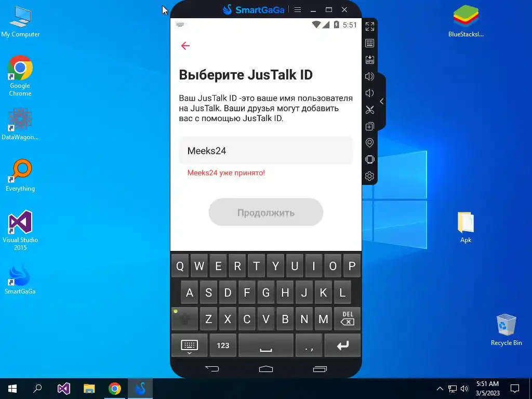Tap the Q key
This screenshot has height=399, width=532.
tap(180, 266)
